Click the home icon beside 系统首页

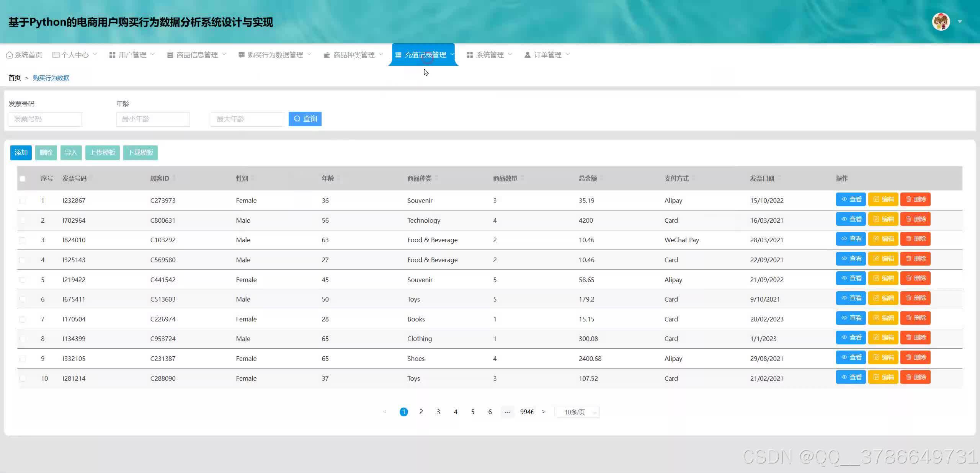pos(10,55)
